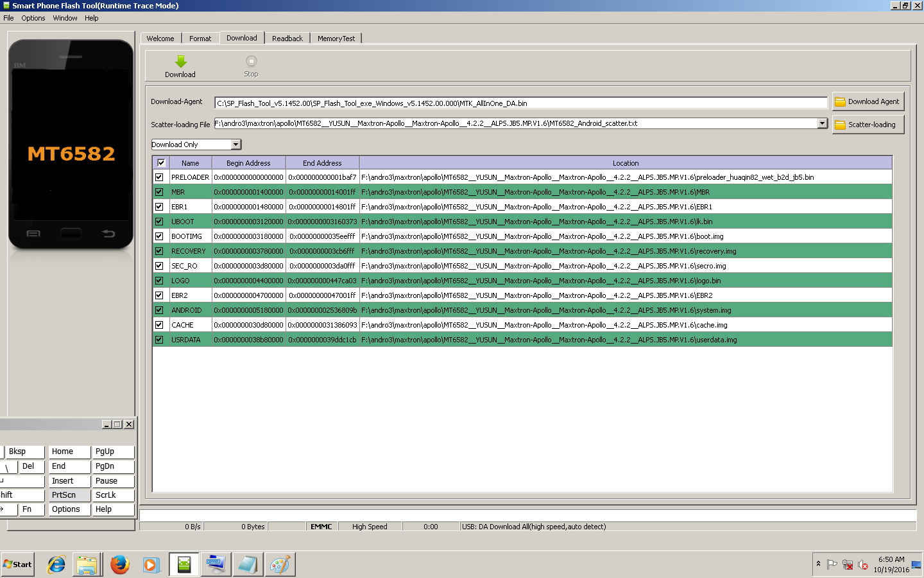
Task: Click the system.img location cell
Action: point(626,310)
